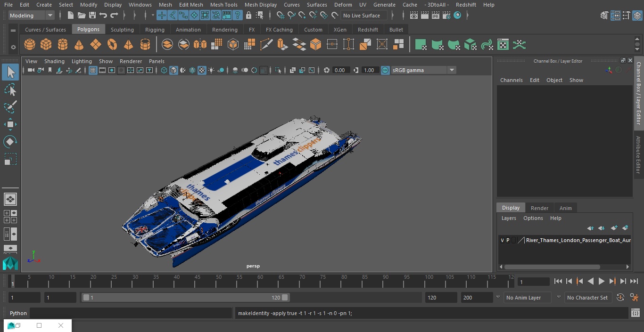The height and width of the screenshot is (332, 644).
Task: Switch to the Render layer tab
Action: point(539,208)
